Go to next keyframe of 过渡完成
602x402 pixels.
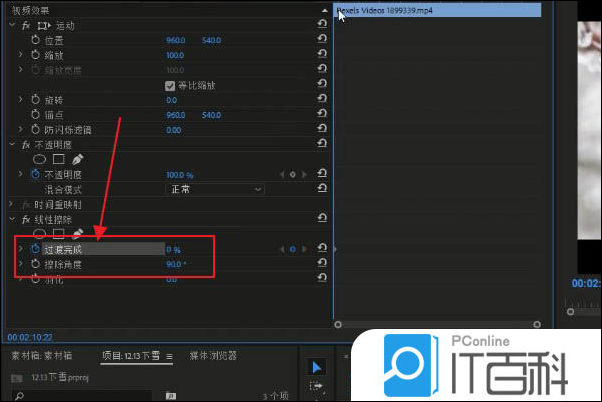coord(304,250)
